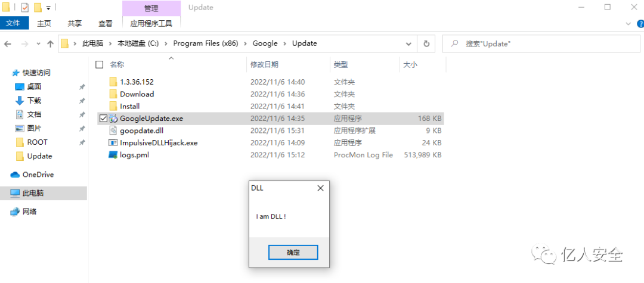Click the quick access properties toolbar icon
The height and width of the screenshot is (283, 644).
click(x=25, y=7)
